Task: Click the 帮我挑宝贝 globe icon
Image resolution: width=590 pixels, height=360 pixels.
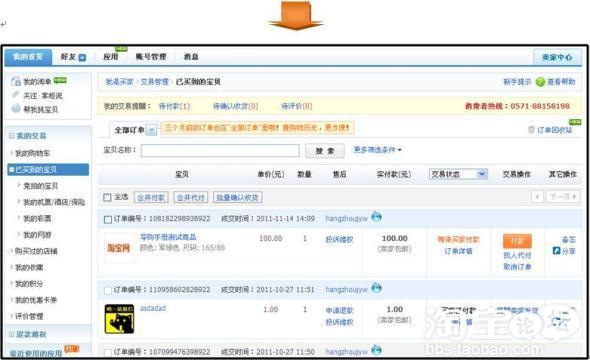Action: tap(16, 109)
